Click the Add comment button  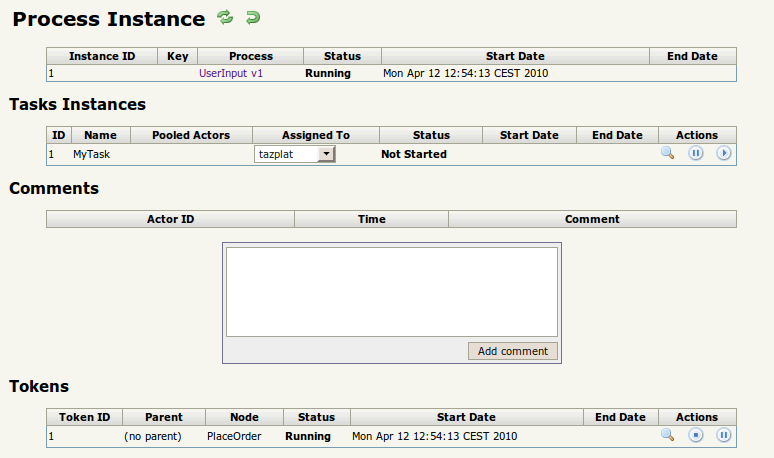coord(512,351)
